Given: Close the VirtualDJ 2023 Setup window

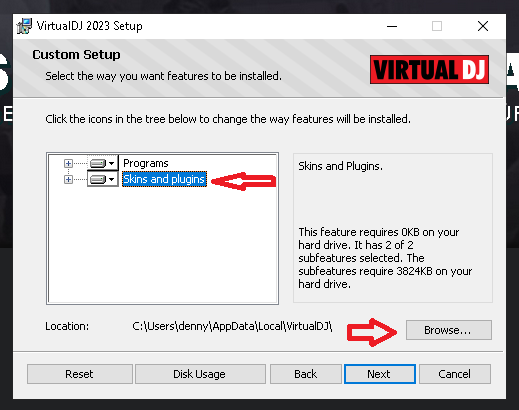Looking at the screenshot, I should pos(483,26).
